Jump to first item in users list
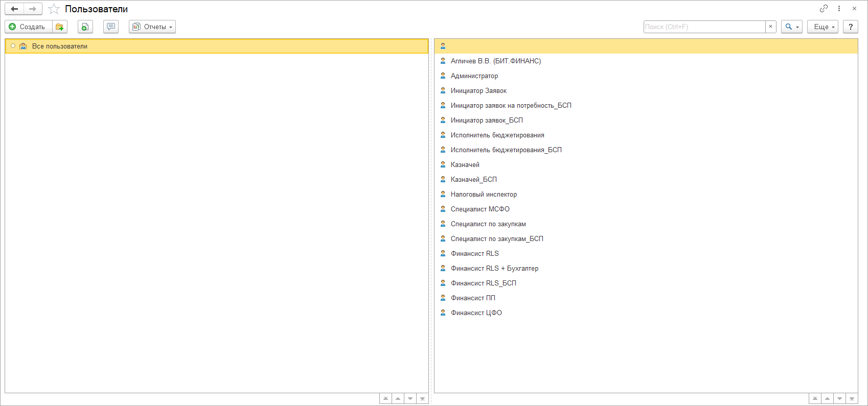 click(815, 398)
